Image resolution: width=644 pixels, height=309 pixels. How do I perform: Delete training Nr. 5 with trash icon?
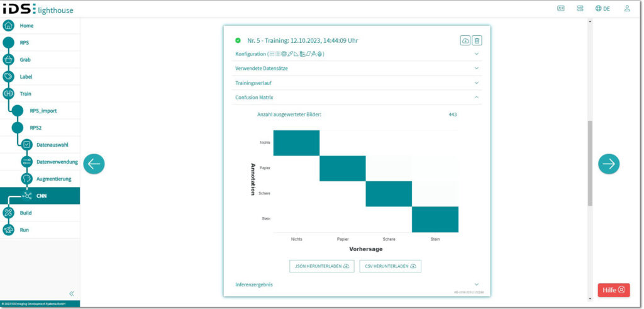(477, 40)
